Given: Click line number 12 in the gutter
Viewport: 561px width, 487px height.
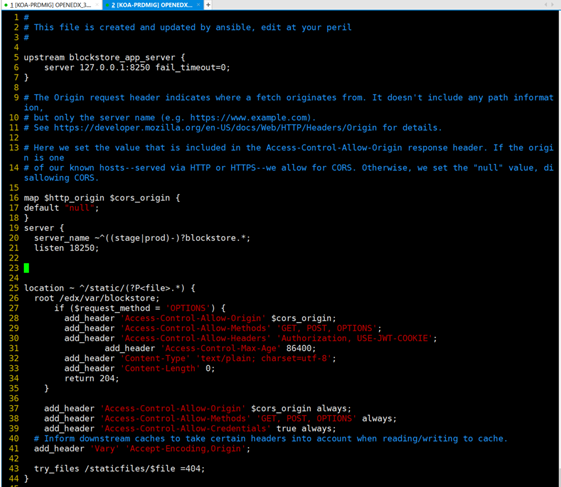Looking at the screenshot, I should [14, 138].
